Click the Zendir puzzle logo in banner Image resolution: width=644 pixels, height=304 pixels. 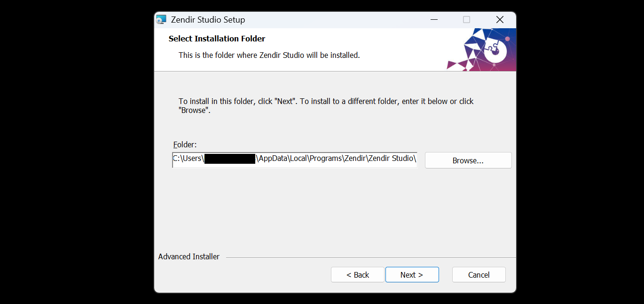point(494,49)
